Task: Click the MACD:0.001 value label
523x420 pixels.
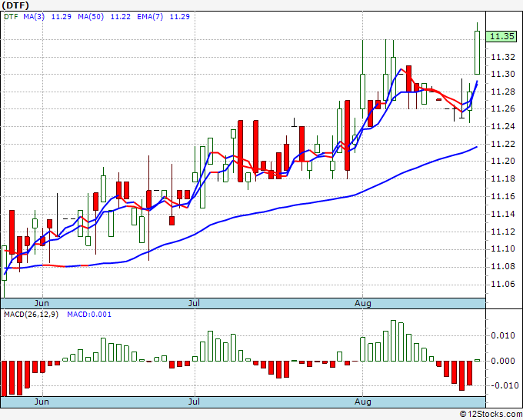Action: click(89, 315)
